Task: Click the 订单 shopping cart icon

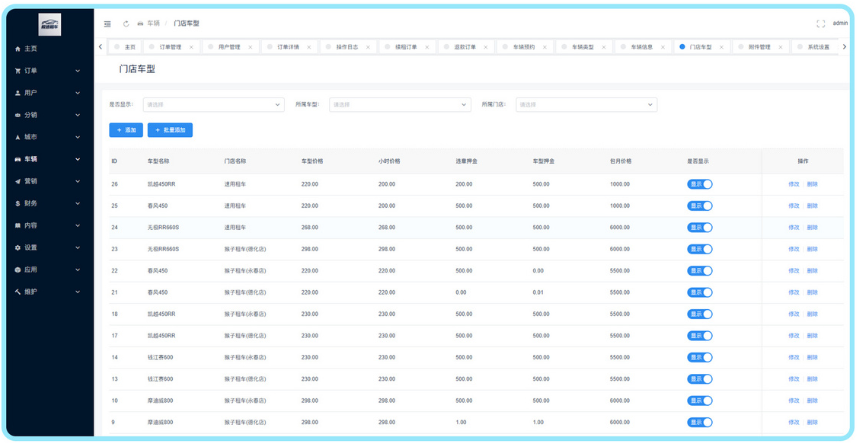Action: click(18, 71)
